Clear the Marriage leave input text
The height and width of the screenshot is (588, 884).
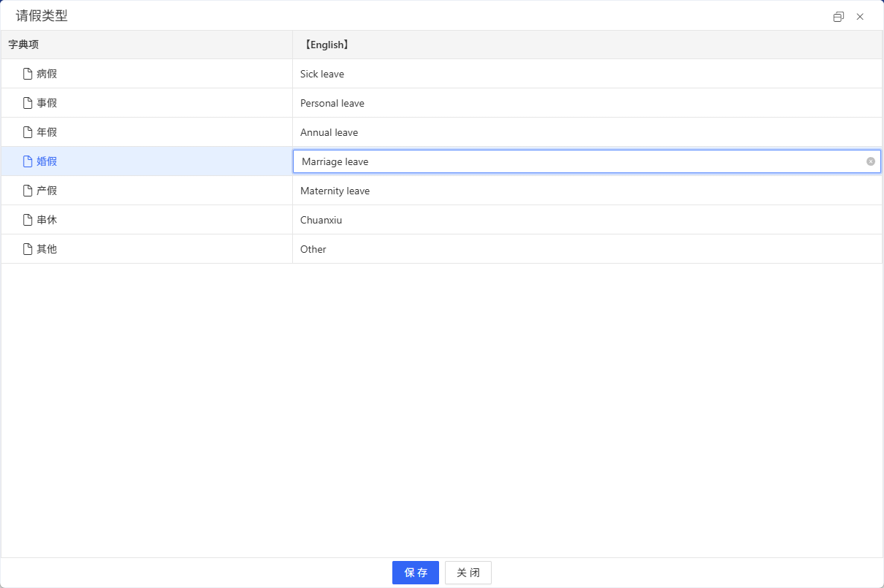click(870, 161)
